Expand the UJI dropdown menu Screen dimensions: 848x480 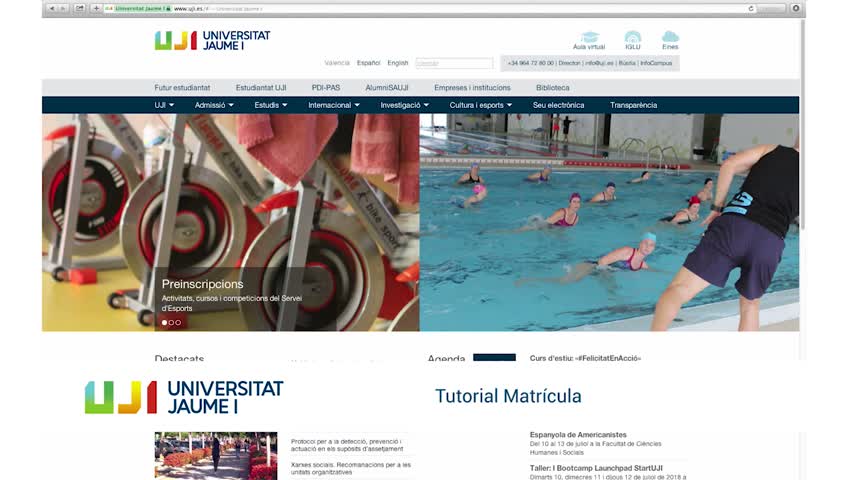(x=164, y=105)
